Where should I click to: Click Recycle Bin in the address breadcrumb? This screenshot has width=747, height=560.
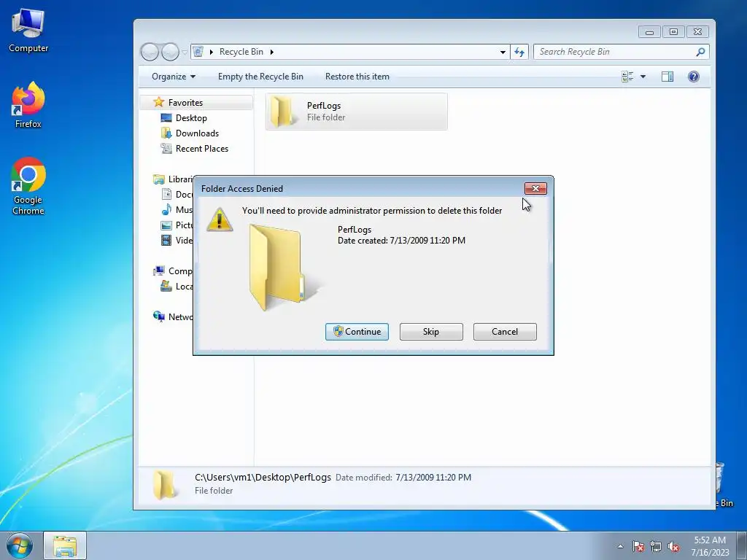[x=241, y=52]
